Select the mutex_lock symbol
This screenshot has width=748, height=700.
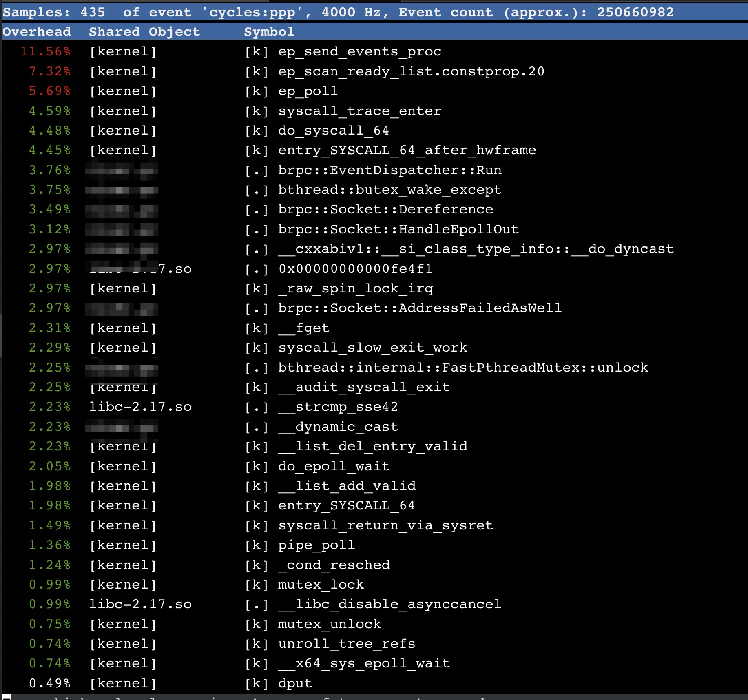click(x=321, y=585)
